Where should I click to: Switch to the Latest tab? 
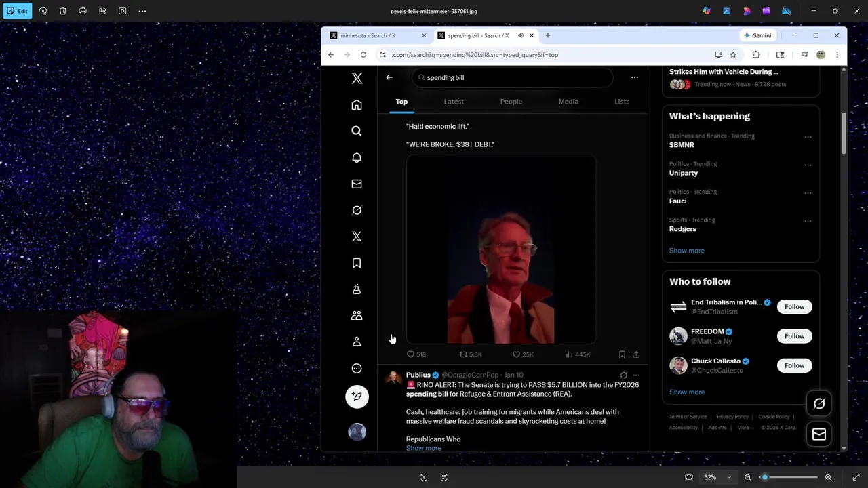[x=454, y=102]
